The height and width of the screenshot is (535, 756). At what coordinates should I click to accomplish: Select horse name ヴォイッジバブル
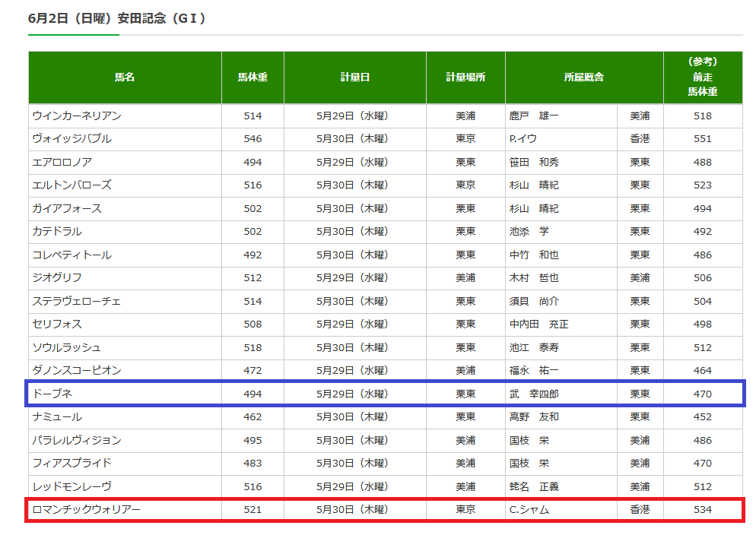point(71,138)
